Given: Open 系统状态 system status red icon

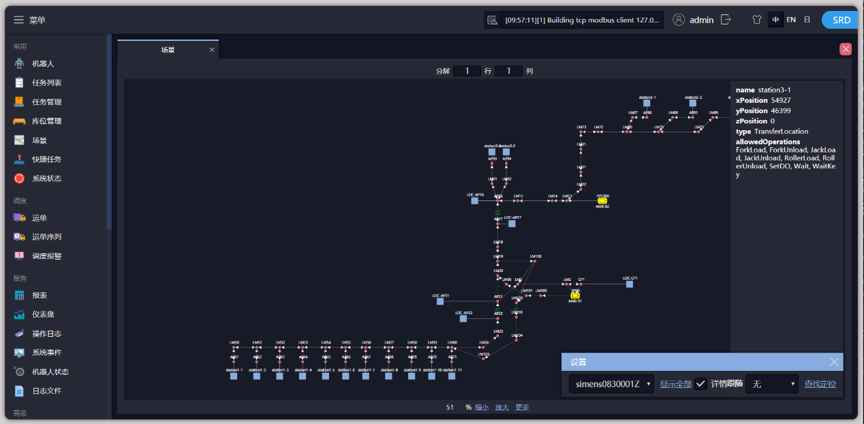Looking at the screenshot, I should (x=46, y=179).
